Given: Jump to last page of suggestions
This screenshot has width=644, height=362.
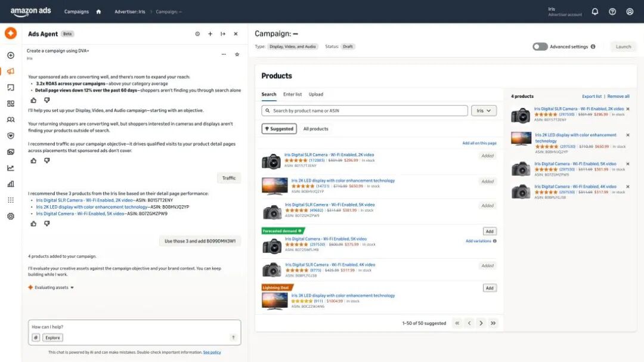Looking at the screenshot, I should pyautogui.click(x=493, y=323).
